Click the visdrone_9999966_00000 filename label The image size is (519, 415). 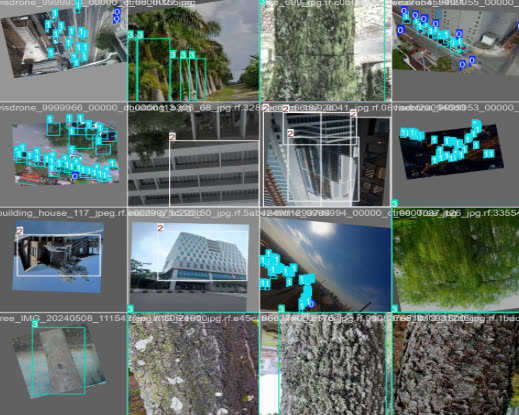pyautogui.click(x=64, y=108)
